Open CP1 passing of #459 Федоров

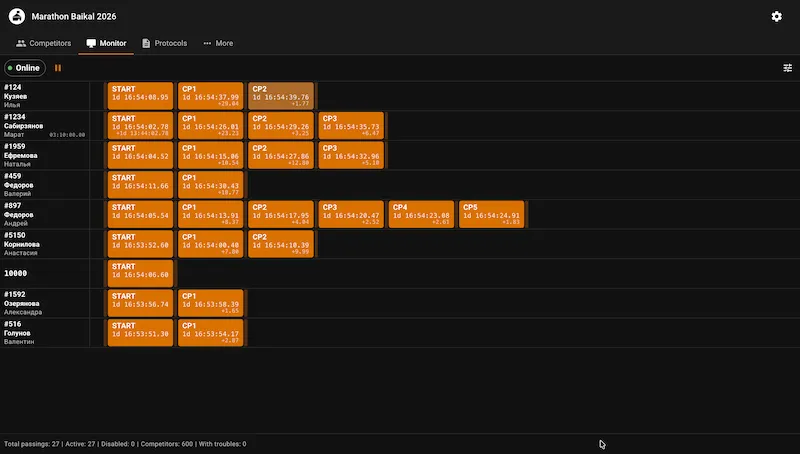tap(211, 185)
